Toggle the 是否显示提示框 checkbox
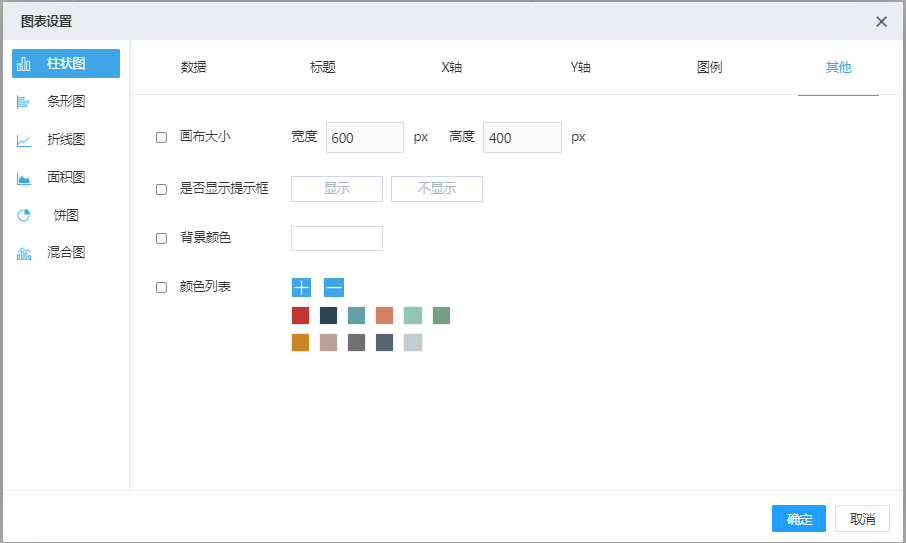Screen dimensions: 906x543 click(161, 189)
